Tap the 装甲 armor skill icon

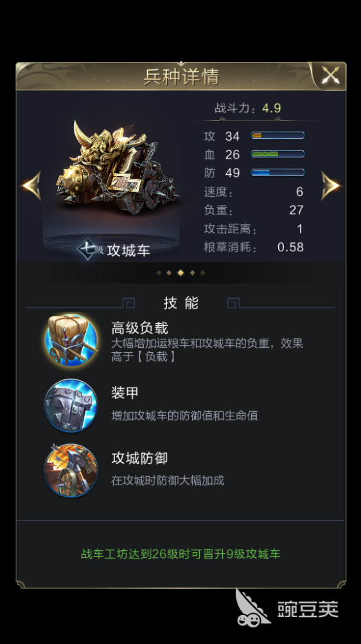(x=71, y=405)
